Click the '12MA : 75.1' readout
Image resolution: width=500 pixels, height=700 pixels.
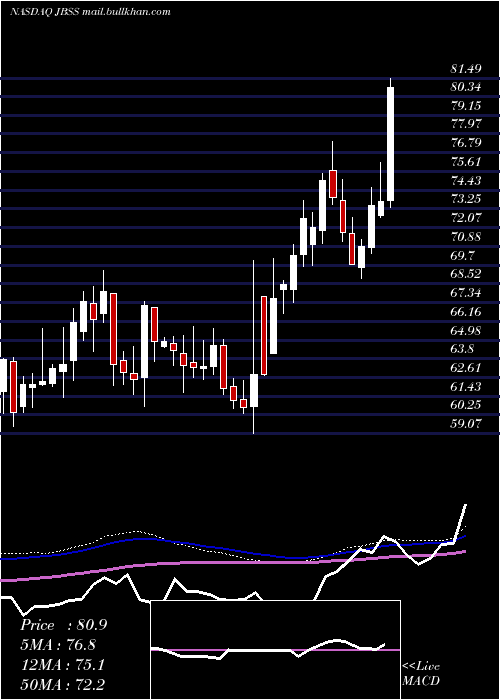pos(62,665)
